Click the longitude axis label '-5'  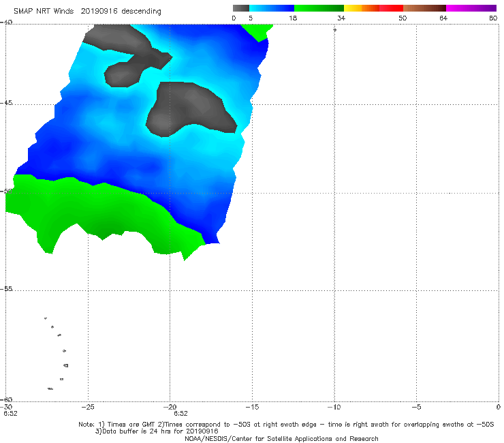417,407
